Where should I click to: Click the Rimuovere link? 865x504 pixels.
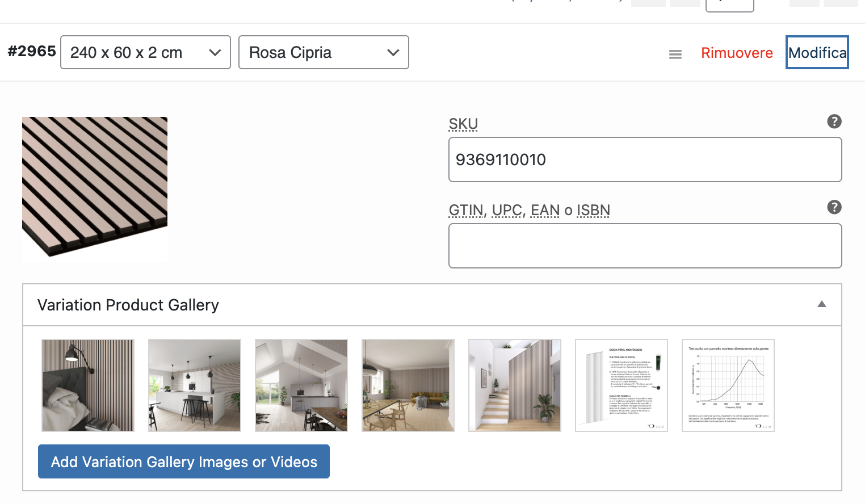pos(737,53)
